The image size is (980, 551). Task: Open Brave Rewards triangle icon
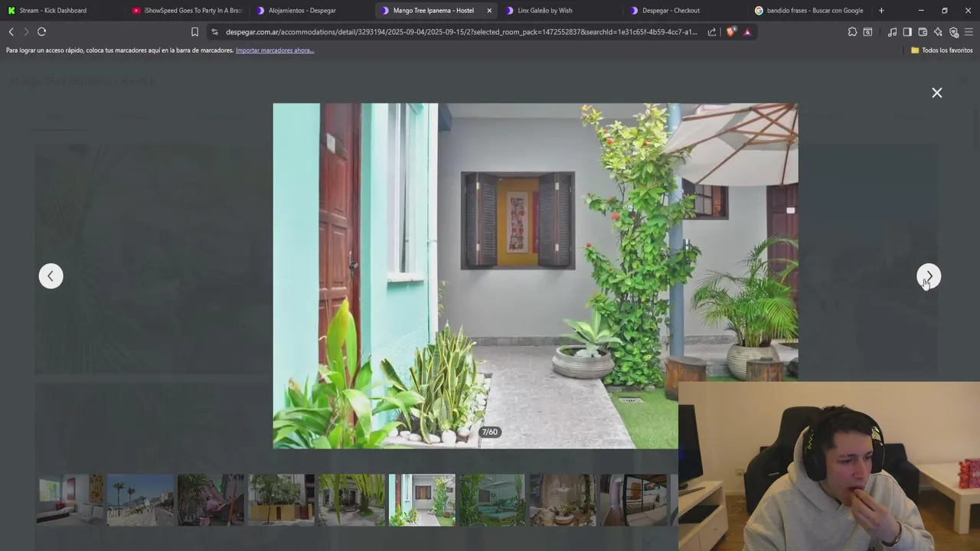tap(747, 32)
